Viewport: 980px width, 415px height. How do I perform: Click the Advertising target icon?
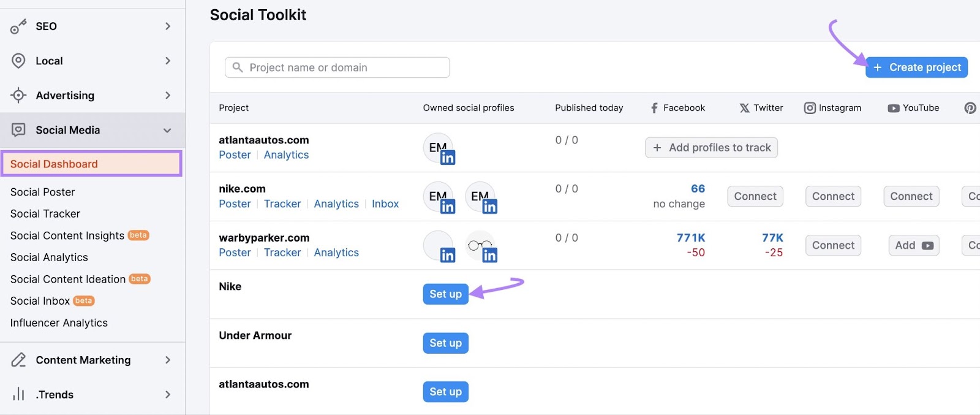(18, 95)
